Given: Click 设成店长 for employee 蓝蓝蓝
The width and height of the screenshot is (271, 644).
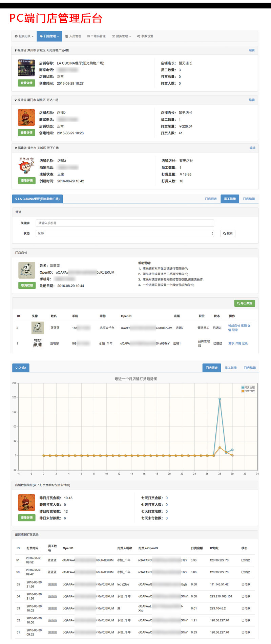Looking at the screenshot, I should click(234, 326).
